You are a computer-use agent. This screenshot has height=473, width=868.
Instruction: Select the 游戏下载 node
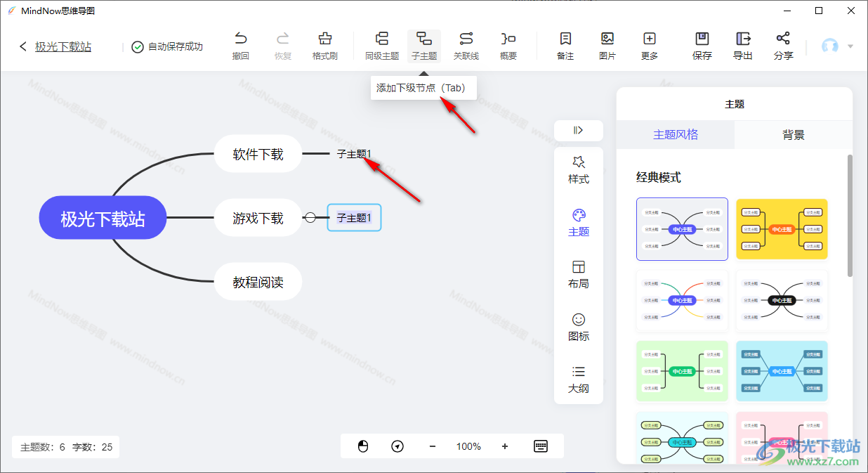pyautogui.click(x=258, y=218)
